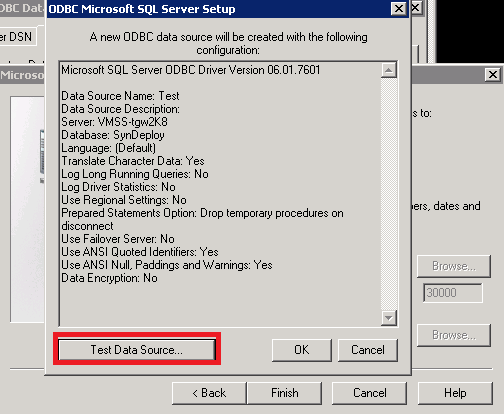Close the gray Microsoft wizard window behind
Screen dimensions: 504x414
pyautogui.click(x=493, y=75)
